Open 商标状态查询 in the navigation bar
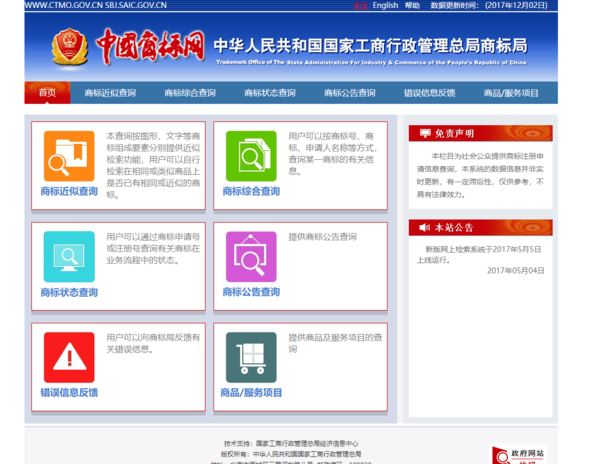This screenshot has height=464, width=600. (x=270, y=93)
